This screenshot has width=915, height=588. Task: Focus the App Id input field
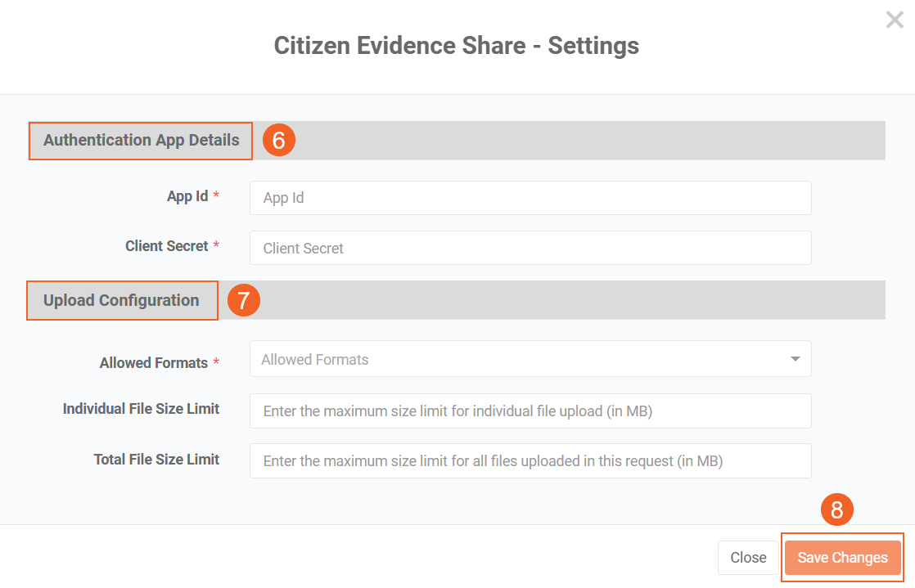530,198
